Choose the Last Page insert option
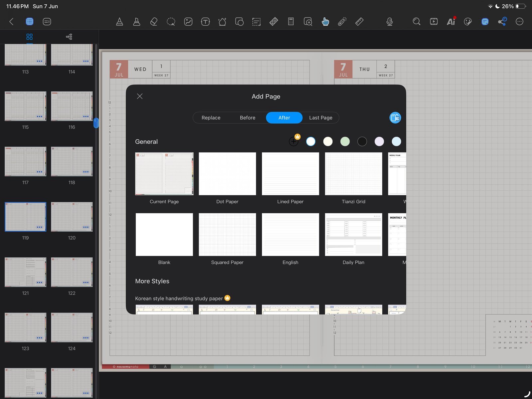 point(321,118)
